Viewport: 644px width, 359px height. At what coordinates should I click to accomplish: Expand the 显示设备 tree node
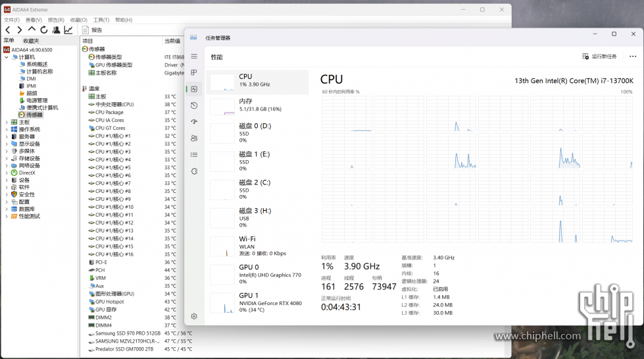pos(7,144)
